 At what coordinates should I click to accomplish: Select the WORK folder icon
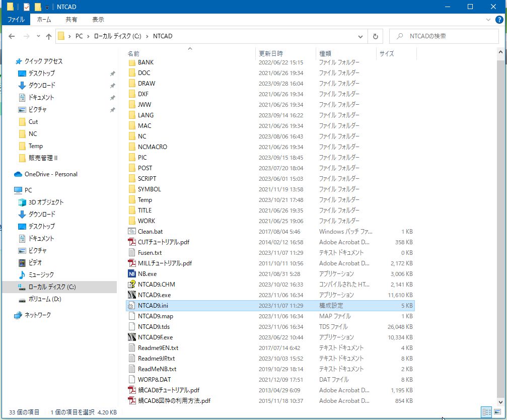[132, 221]
